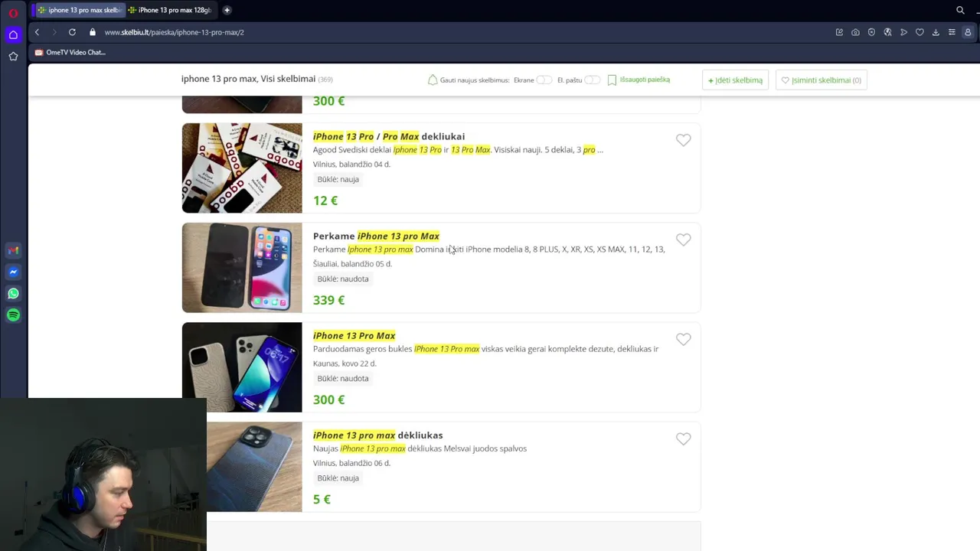Open the Opera sidebar home icon
The image size is (980, 551).
point(13,34)
